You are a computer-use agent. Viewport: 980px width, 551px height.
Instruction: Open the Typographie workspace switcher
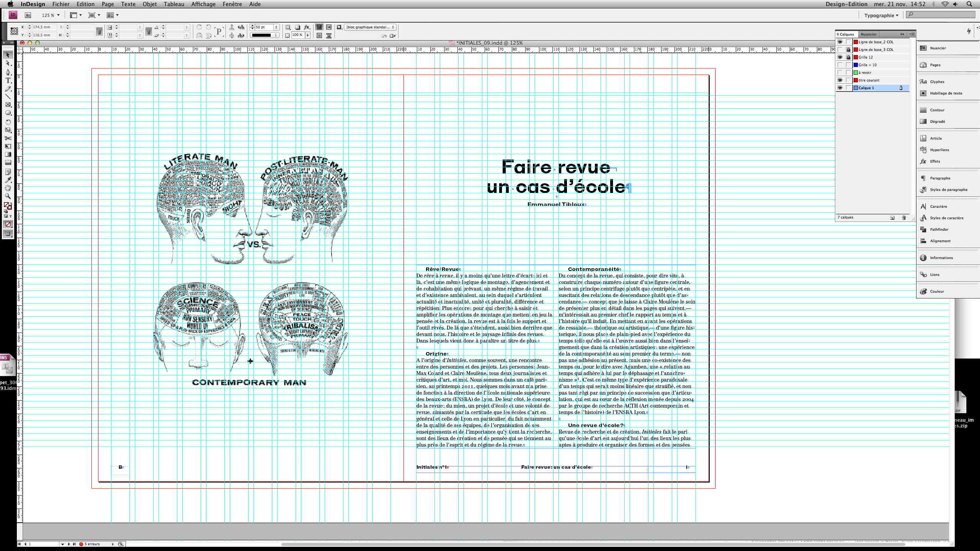(x=881, y=15)
